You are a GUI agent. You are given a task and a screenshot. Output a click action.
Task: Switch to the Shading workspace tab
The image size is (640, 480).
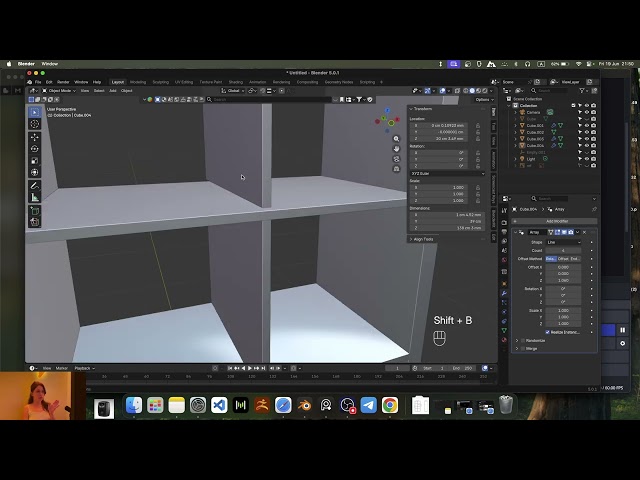[236, 82]
